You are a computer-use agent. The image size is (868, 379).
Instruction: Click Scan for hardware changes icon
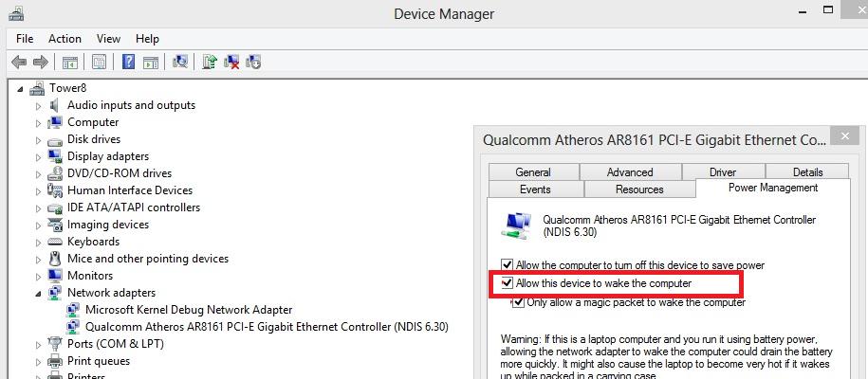point(180,63)
